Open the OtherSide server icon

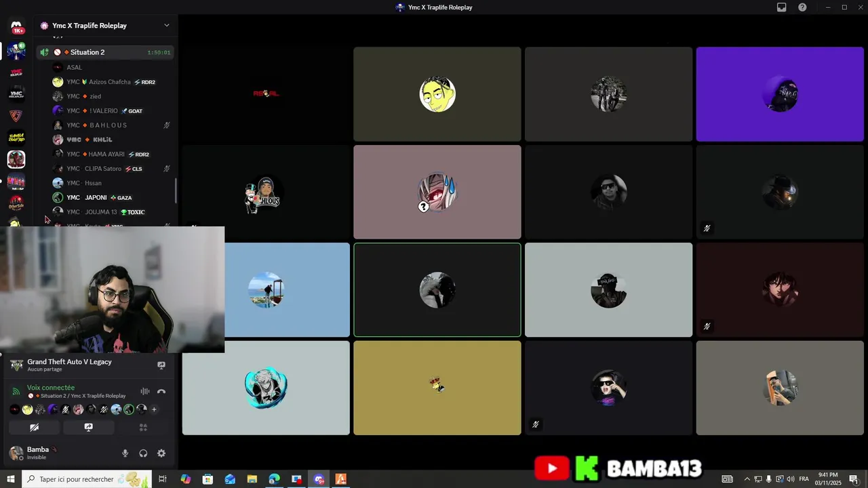16,203
